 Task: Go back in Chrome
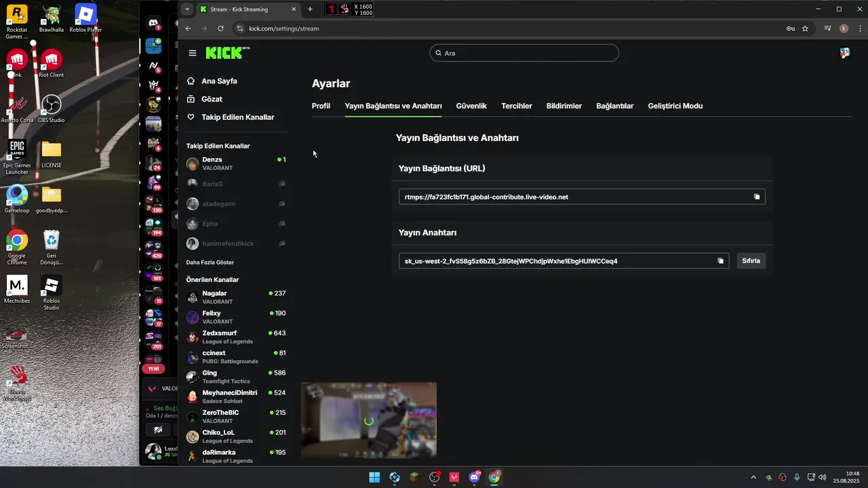click(188, 28)
